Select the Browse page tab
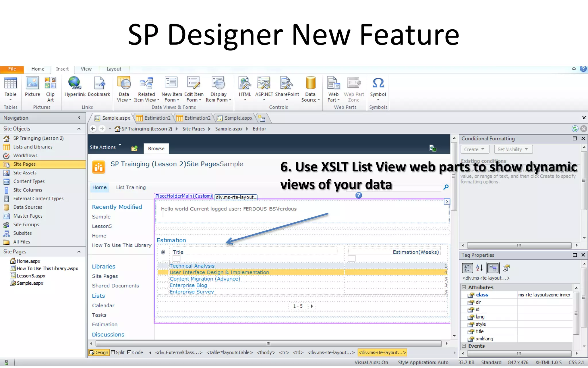 click(x=156, y=149)
